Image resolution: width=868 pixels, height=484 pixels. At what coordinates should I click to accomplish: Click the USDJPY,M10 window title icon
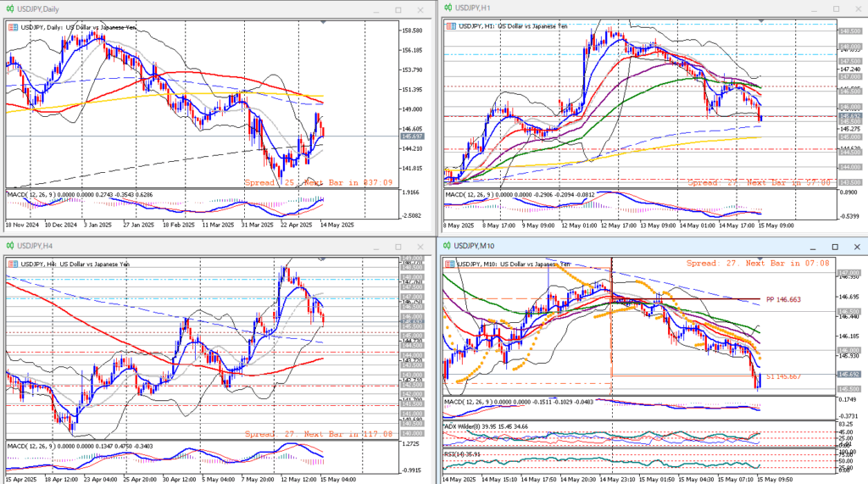click(x=446, y=246)
